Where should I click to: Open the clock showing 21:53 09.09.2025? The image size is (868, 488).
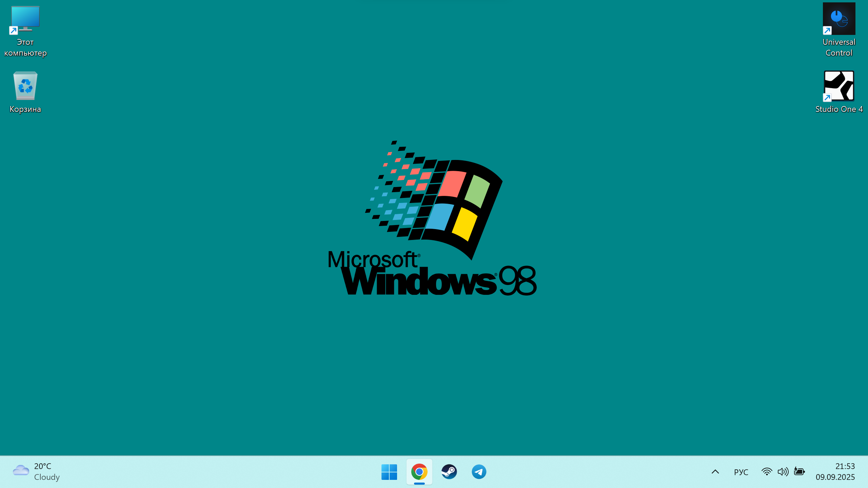(x=835, y=472)
